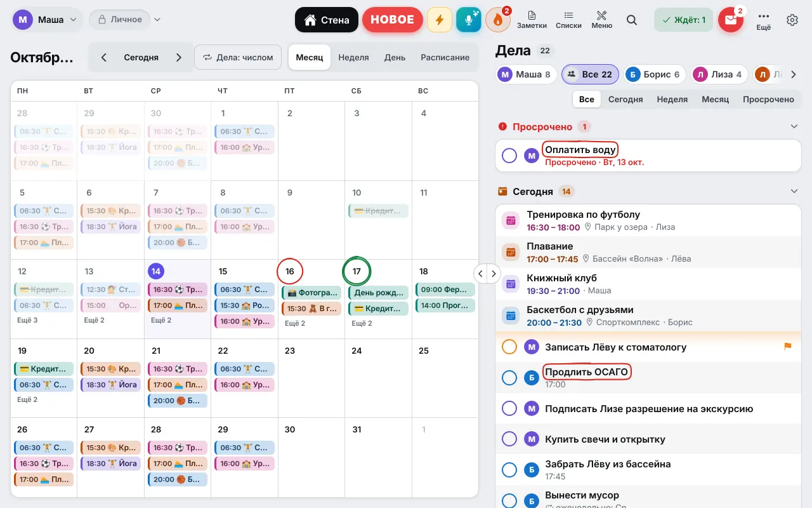Click the red НОВОЕ button
Viewport: 812px width, 508px height.
pos(393,20)
